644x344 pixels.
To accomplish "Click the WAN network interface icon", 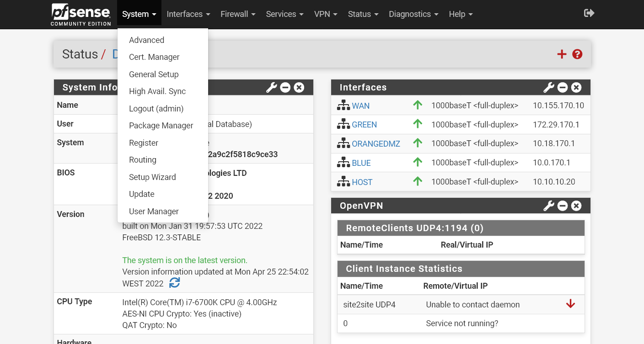I will [343, 105].
